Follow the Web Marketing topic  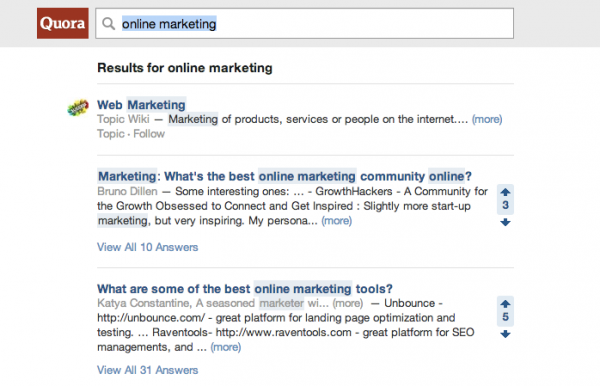point(149,134)
